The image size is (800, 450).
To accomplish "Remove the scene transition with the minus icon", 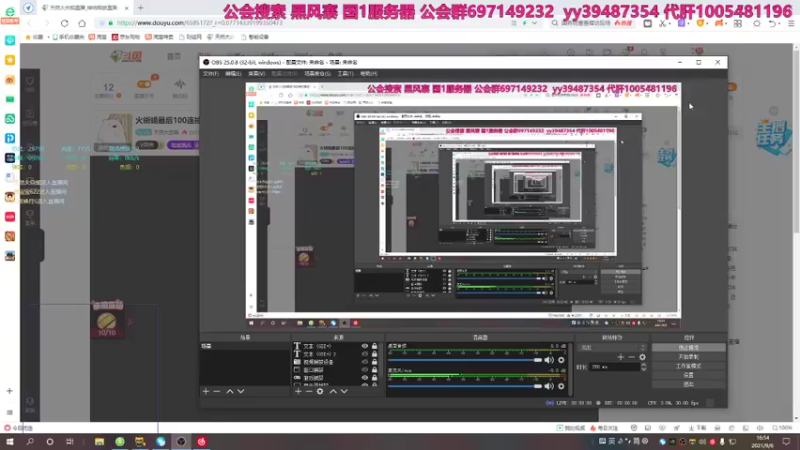I will pos(632,357).
